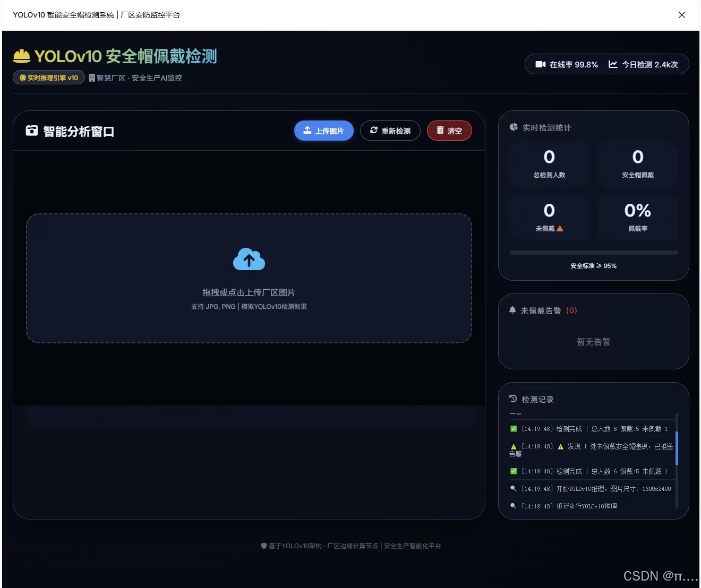Click the 总检测人数 stat card
701x588 pixels.
coord(549,164)
